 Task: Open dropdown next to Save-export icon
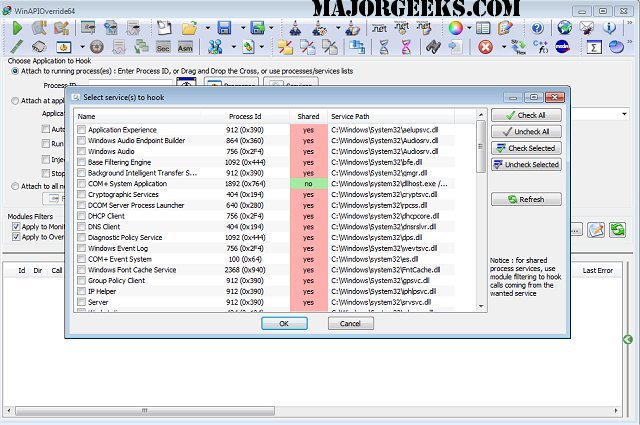(x=271, y=28)
